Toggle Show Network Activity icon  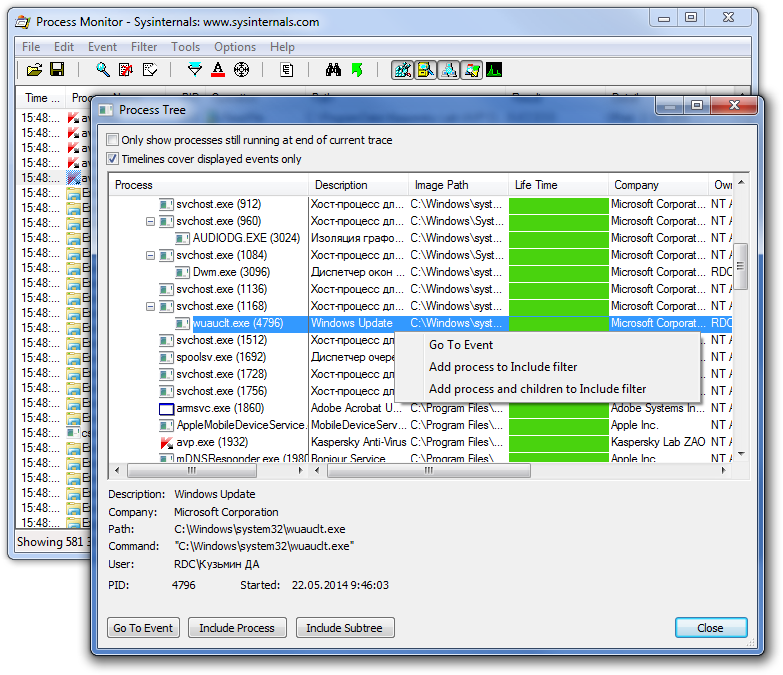[x=448, y=70]
